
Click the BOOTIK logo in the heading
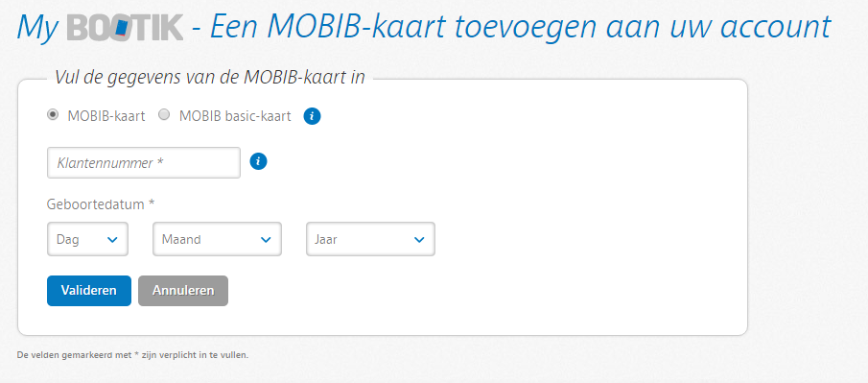(x=125, y=27)
